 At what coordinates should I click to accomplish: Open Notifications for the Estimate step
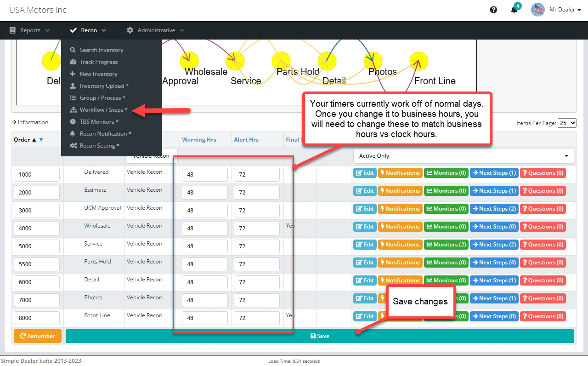[400, 191]
